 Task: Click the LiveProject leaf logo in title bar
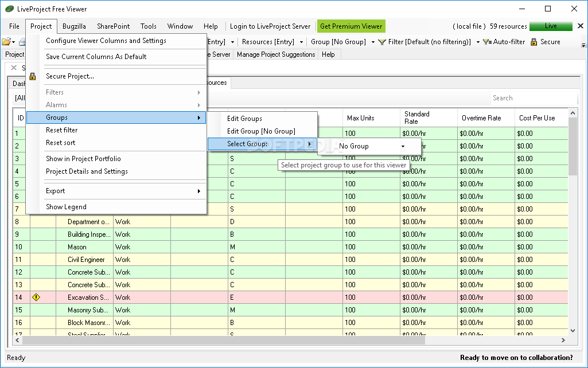9,9
